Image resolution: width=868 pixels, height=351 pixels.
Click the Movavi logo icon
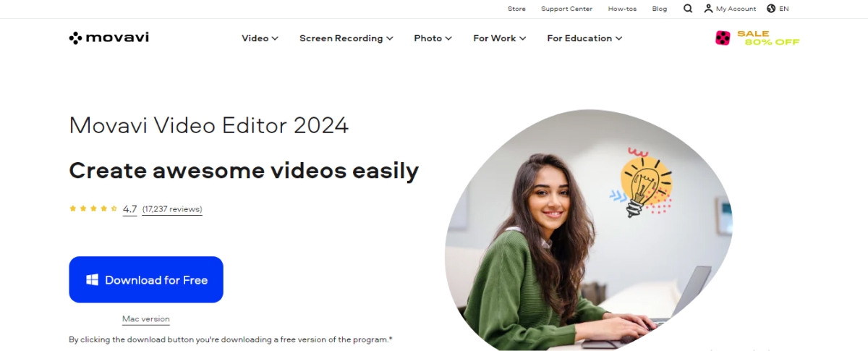[x=75, y=38]
